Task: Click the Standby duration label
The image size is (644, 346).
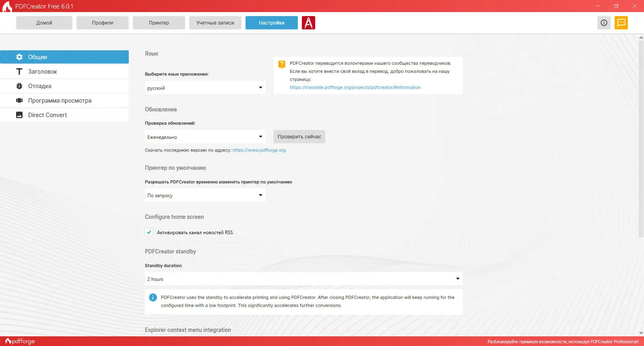Action: coord(163,266)
